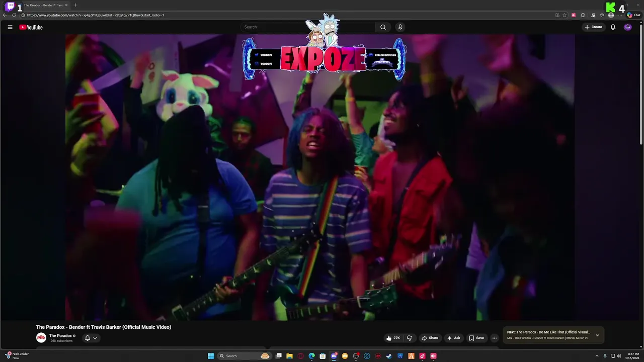
Task: Open Discord from the taskbar
Action: [334, 356]
